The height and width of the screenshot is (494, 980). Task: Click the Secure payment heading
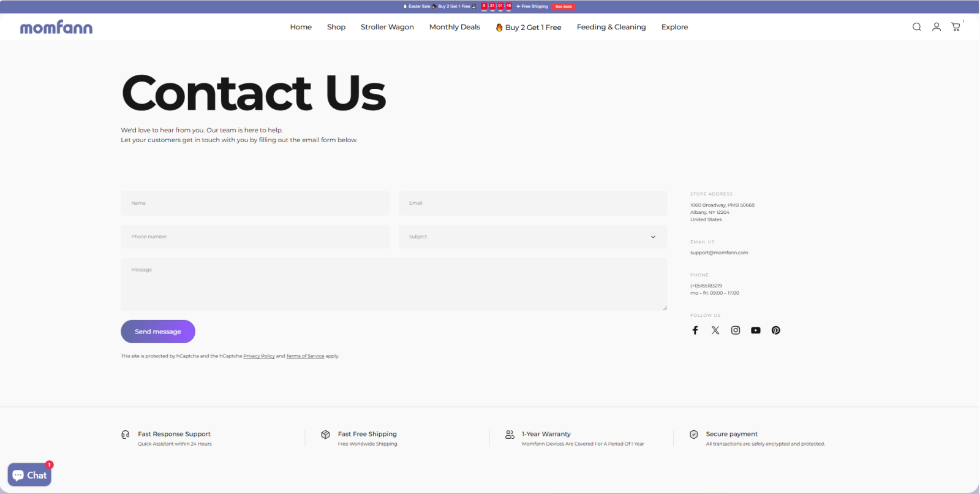click(731, 434)
